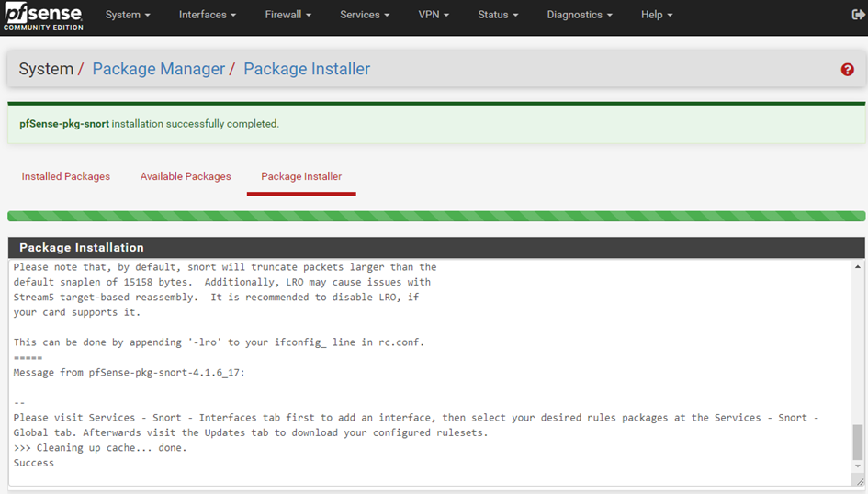
Task: Click the log textarea resize handle
Action: pyautogui.click(x=860, y=482)
